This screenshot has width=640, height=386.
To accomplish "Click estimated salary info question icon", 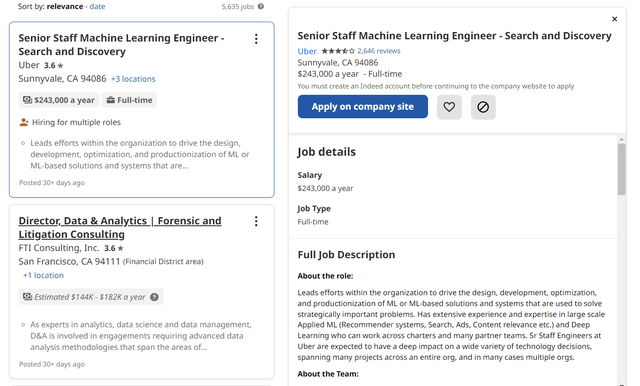I will click(x=154, y=297).
